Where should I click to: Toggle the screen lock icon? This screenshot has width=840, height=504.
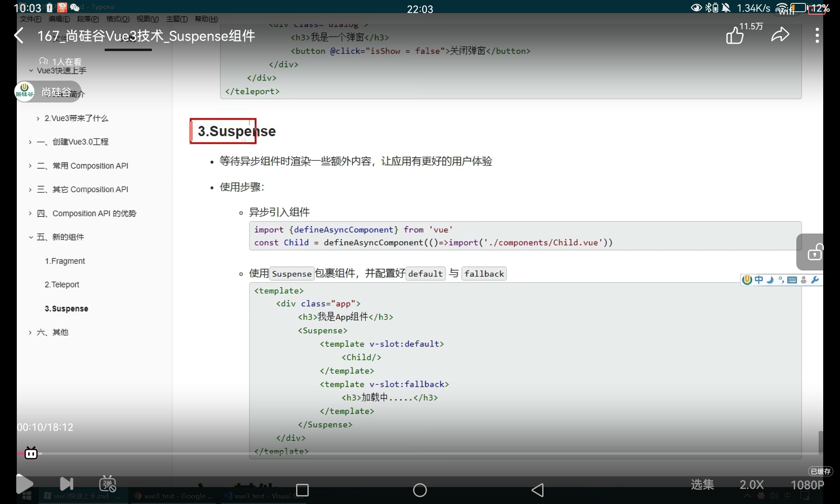[814, 252]
